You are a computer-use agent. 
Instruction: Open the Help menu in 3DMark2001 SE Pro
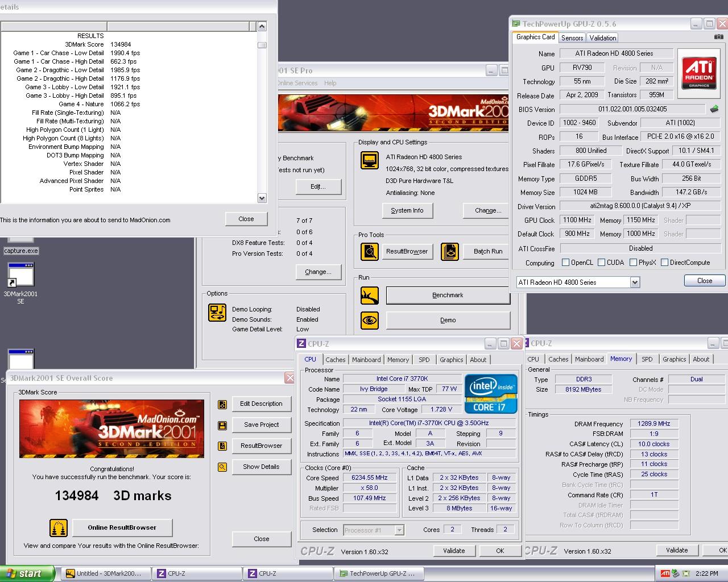(330, 83)
